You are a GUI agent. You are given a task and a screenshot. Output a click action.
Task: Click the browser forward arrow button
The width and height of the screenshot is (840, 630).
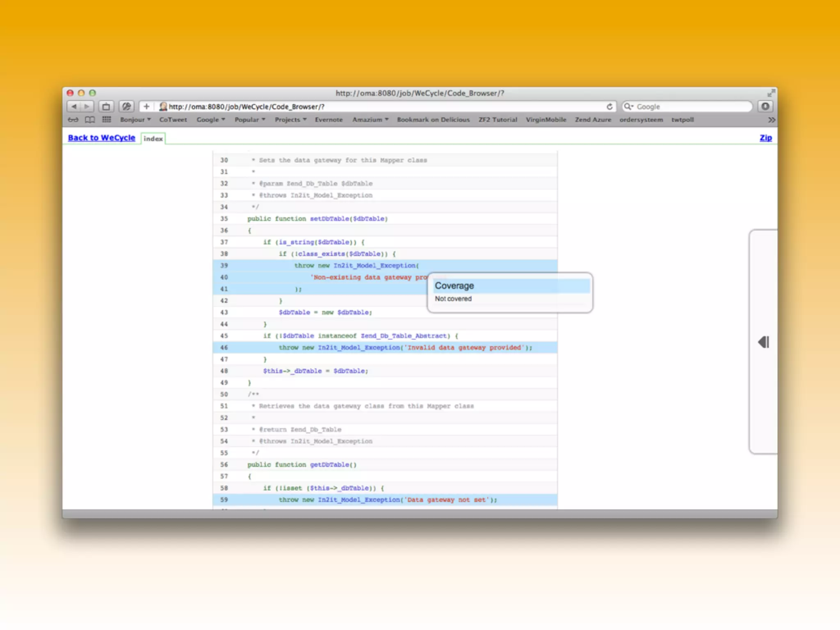(x=87, y=107)
